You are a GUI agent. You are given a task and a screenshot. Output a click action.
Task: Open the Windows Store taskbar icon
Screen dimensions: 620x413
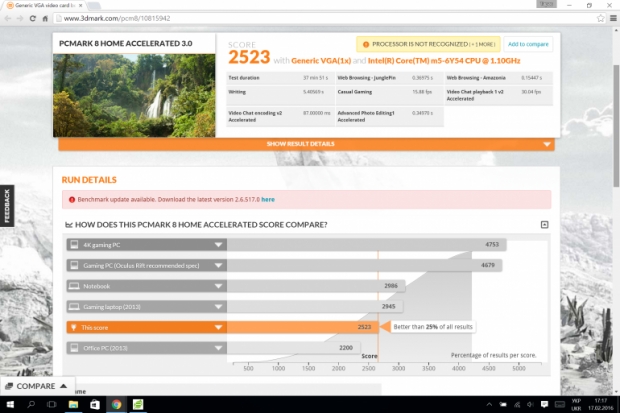(x=95, y=404)
